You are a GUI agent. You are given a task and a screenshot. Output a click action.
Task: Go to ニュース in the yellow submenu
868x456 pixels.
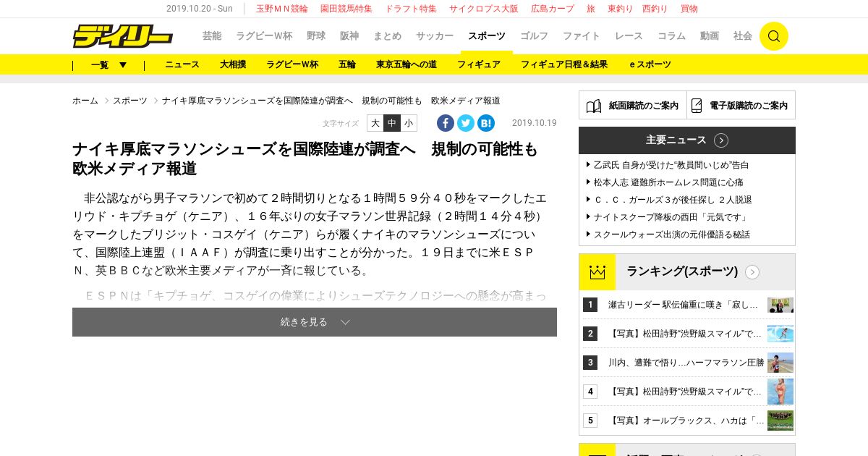pyautogui.click(x=182, y=64)
